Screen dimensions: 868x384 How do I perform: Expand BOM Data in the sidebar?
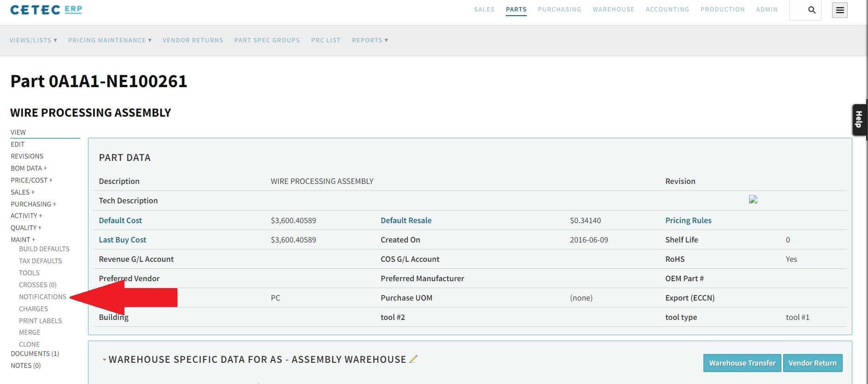[29, 168]
